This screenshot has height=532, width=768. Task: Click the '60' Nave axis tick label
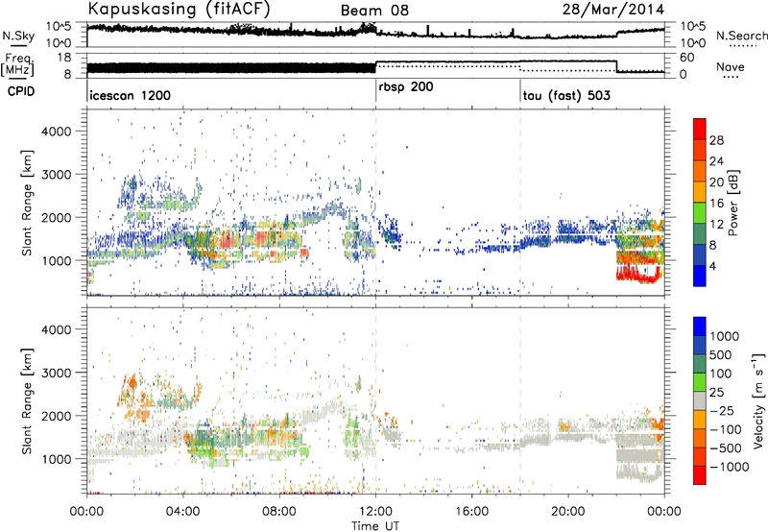click(x=687, y=58)
